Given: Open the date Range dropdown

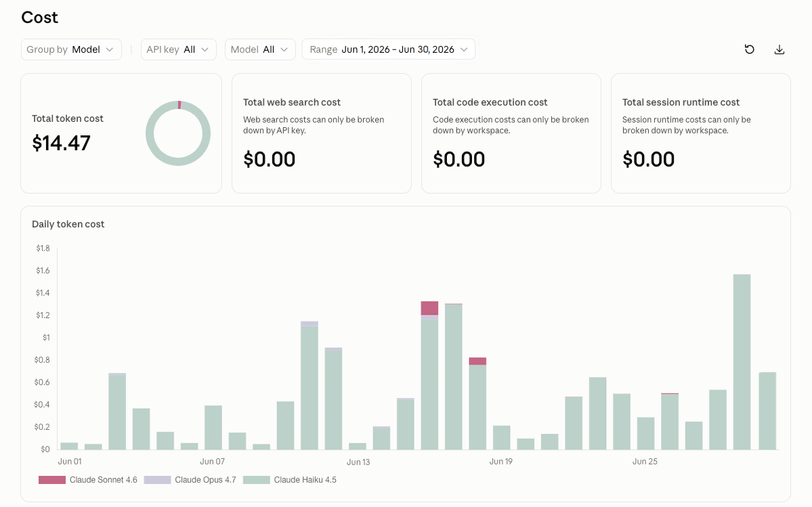Looking at the screenshot, I should point(389,49).
